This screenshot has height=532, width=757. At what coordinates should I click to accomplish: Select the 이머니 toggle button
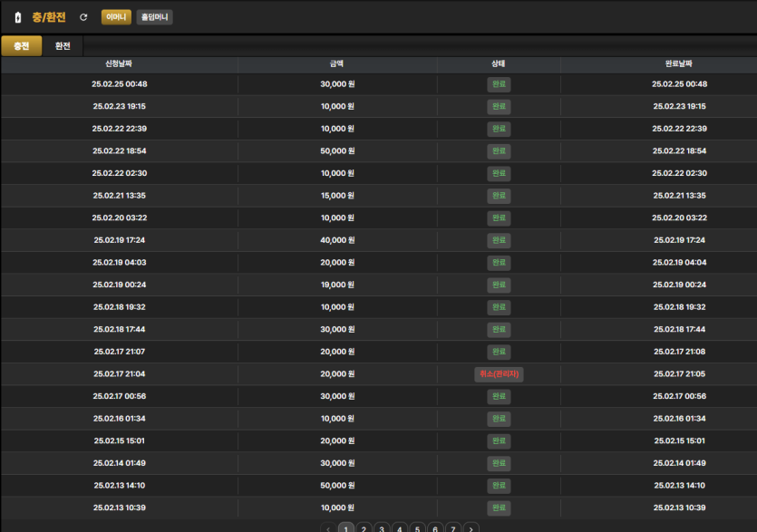[116, 17]
